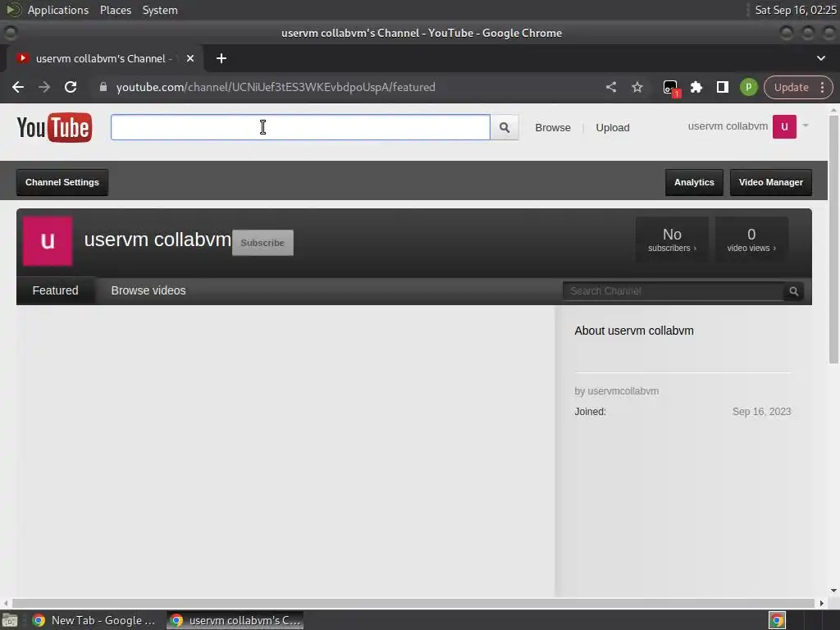Image resolution: width=840 pixels, height=630 pixels.
Task: Open Applications menu
Action: (x=58, y=10)
